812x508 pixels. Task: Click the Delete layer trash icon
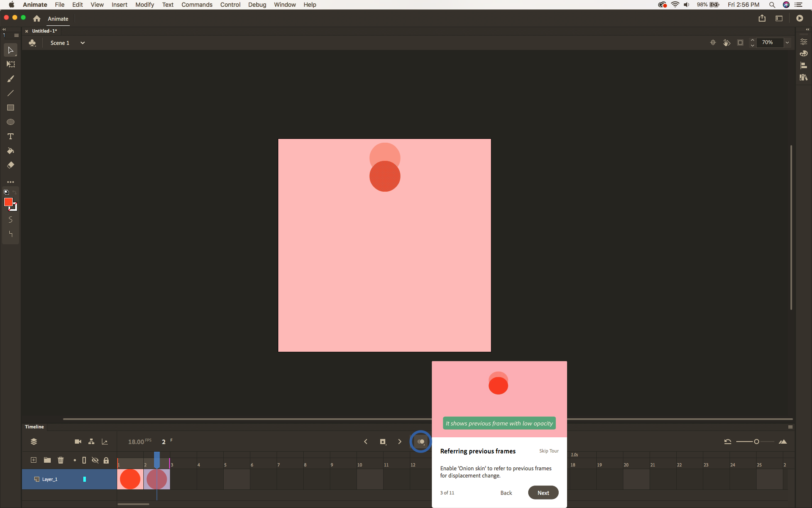pos(61,460)
